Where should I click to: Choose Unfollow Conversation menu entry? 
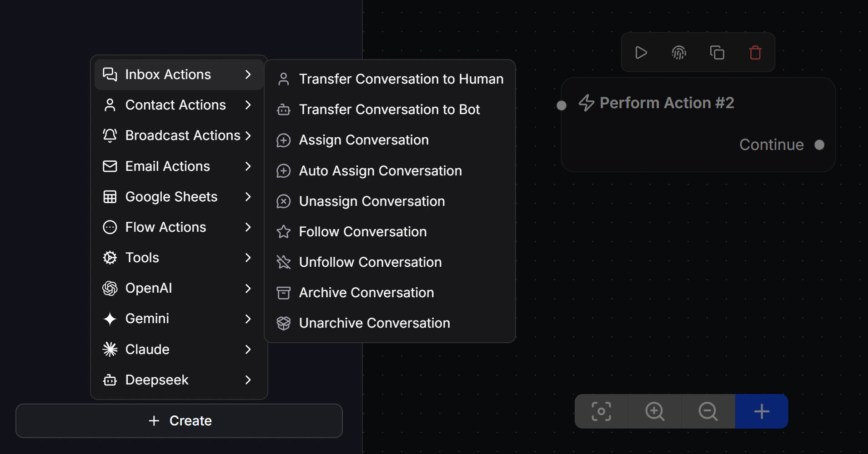[x=390, y=262]
